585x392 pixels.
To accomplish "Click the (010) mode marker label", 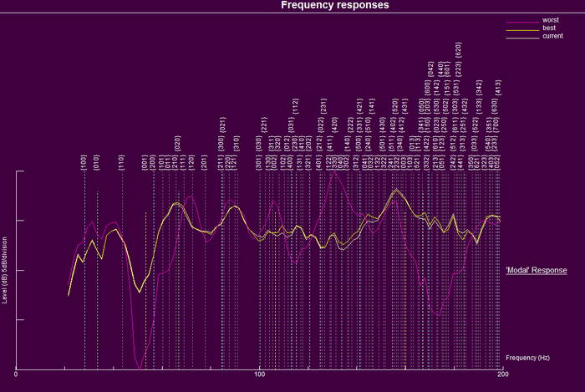I will [x=97, y=162].
